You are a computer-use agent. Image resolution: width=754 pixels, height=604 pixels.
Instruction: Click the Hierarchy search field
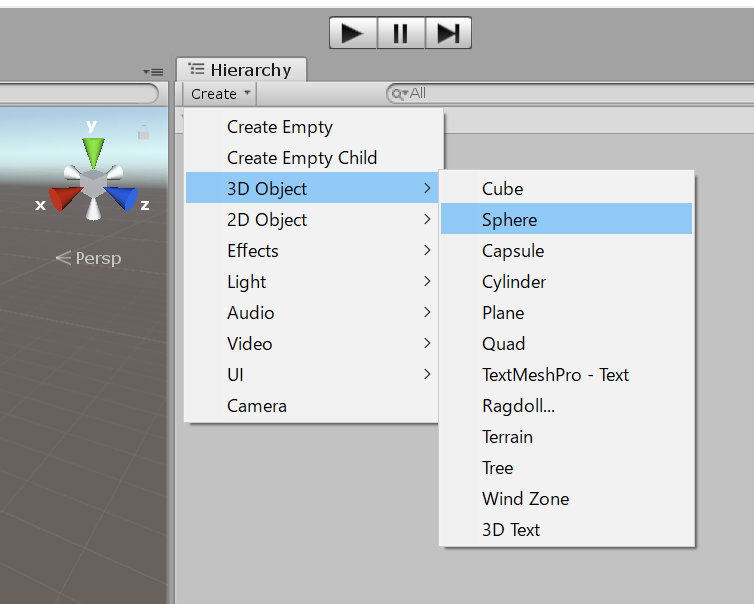pyautogui.click(x=560, y=93)
